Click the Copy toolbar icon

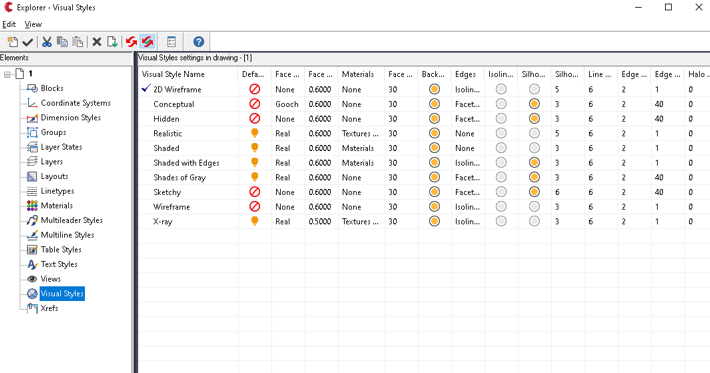coord(62,42)
